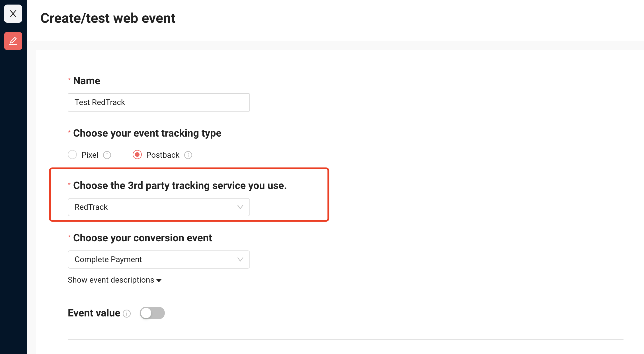This screenshot has width=644, height=354.
Task: Click the red pencil edit icon
Action: [13, 41]
